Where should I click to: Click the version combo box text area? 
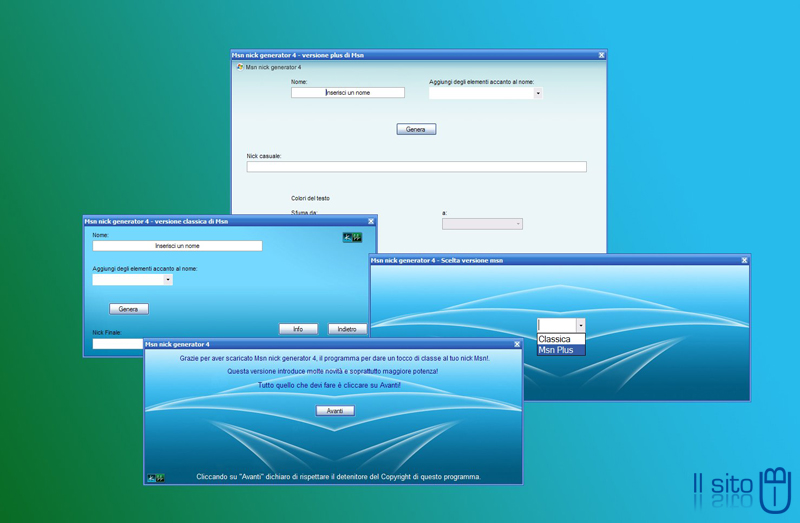557,325
